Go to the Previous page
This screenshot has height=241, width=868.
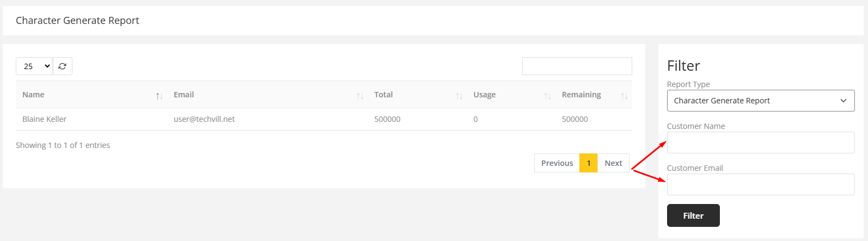(x=557, y=163)
